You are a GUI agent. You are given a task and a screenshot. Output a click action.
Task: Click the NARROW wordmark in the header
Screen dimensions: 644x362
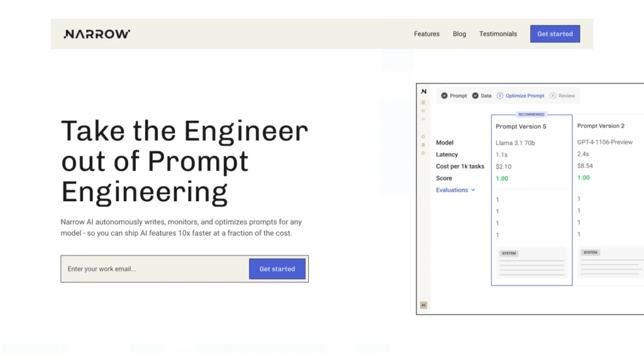click(x=96, y=34)
